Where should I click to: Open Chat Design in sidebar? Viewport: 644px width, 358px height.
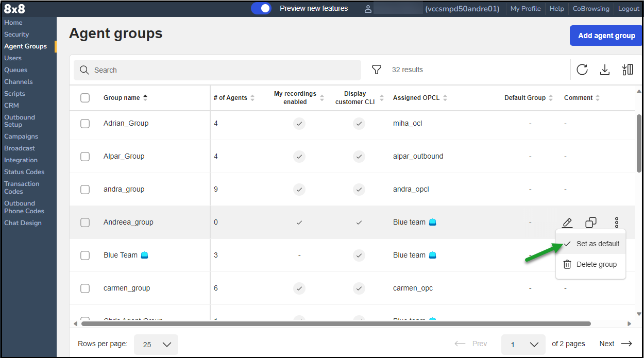pyautogui.click(x=23, y=223)
